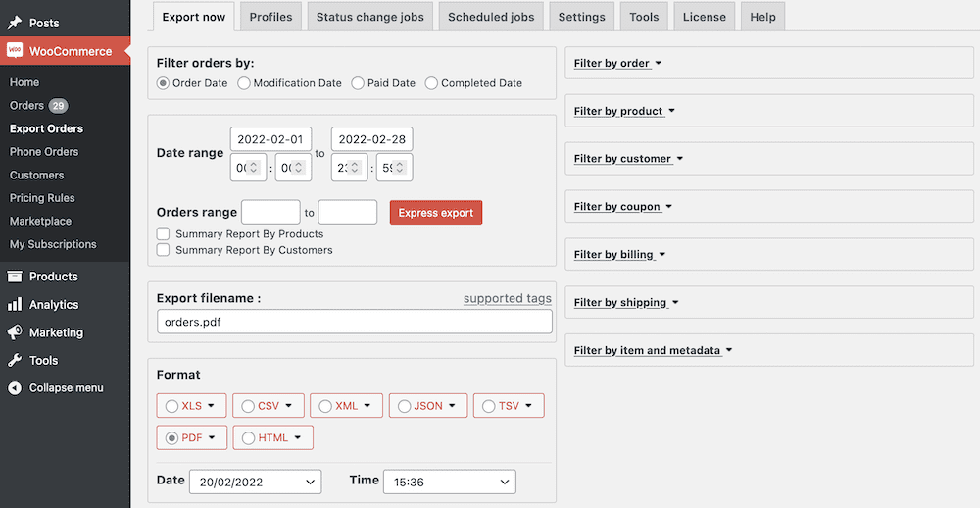Click the Marketing megaphone icon
The width and height of the screenshot is (980, 508).
click(15, 332)
